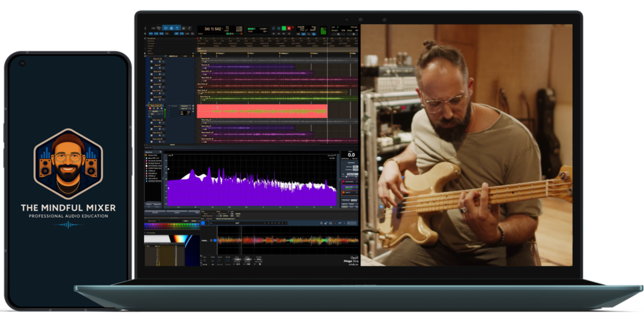Toggle the LIN scale button in MegaScope
The image size is (644, 321).
(237, 259)
